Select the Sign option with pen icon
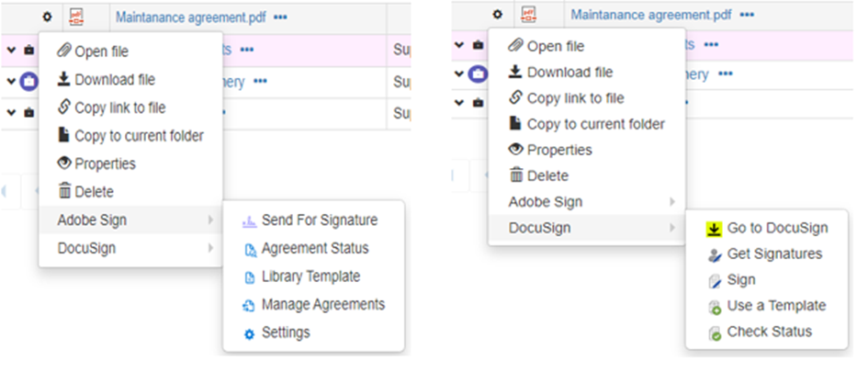 (x=732, y=281)
